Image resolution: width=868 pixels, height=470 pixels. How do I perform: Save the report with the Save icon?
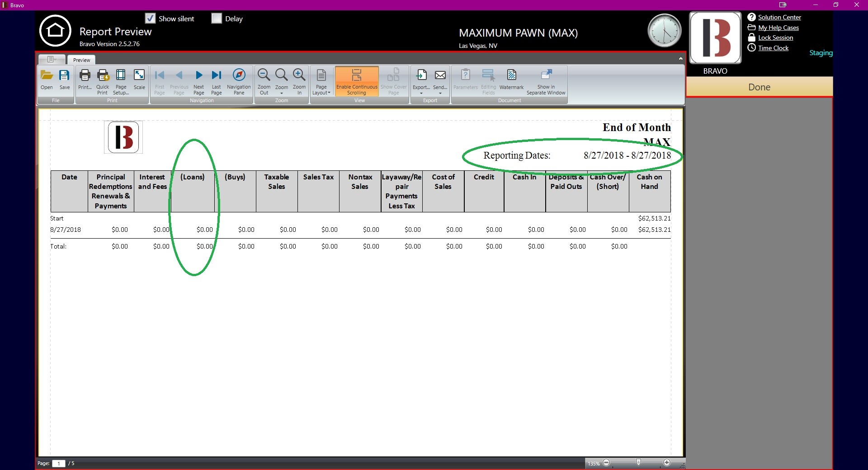click(x=65, y=80)
